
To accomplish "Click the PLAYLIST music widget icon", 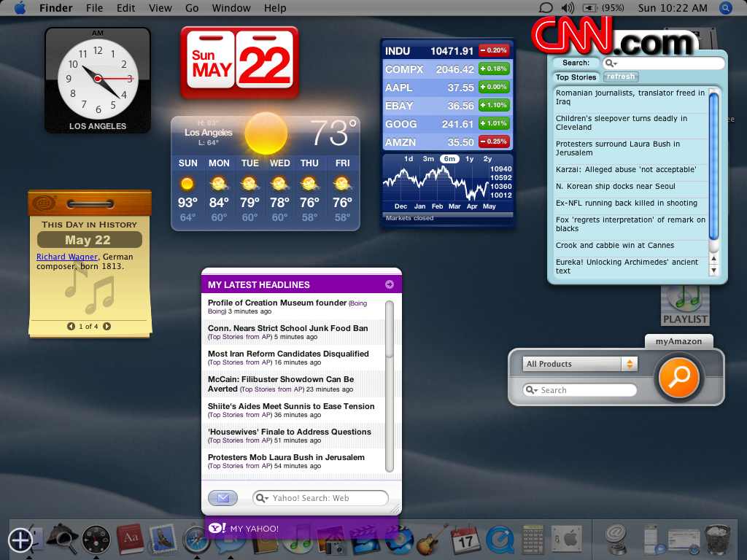I will pyautogui.click(x=684, y=306).
